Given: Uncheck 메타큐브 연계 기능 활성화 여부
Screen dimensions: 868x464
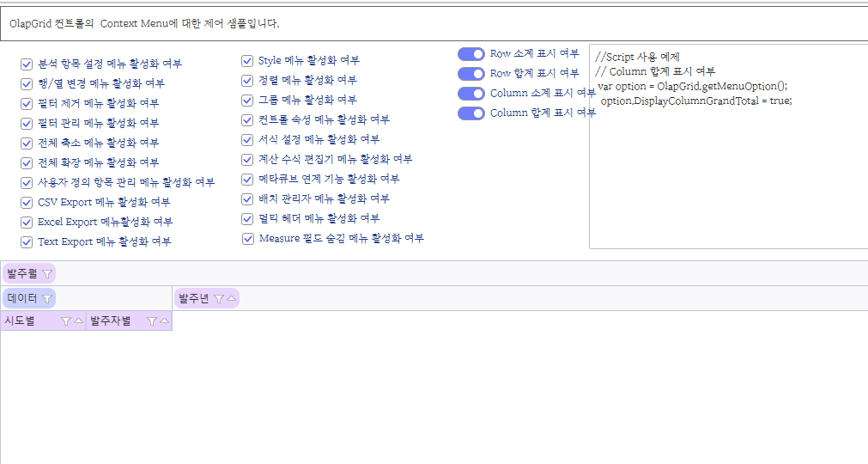Looking at the screenshot, I should [247, 180].
